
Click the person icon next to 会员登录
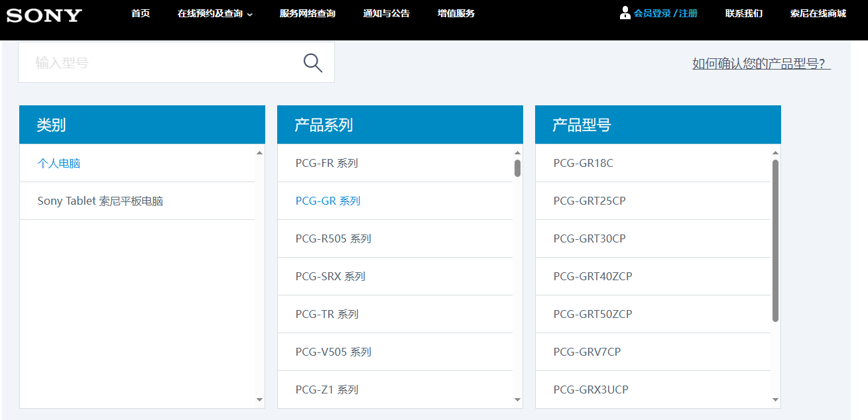click(624, 13)
